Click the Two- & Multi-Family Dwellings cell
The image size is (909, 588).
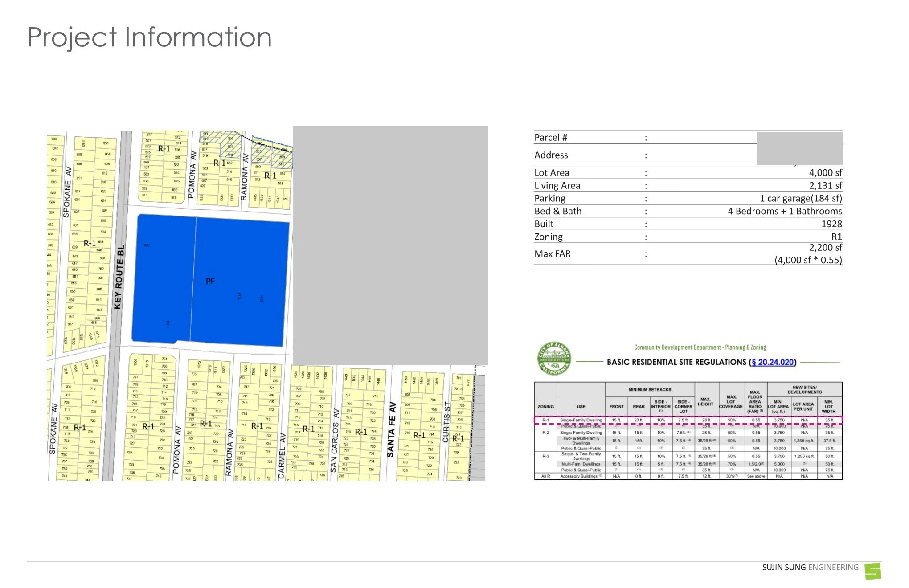pos(581,441)
